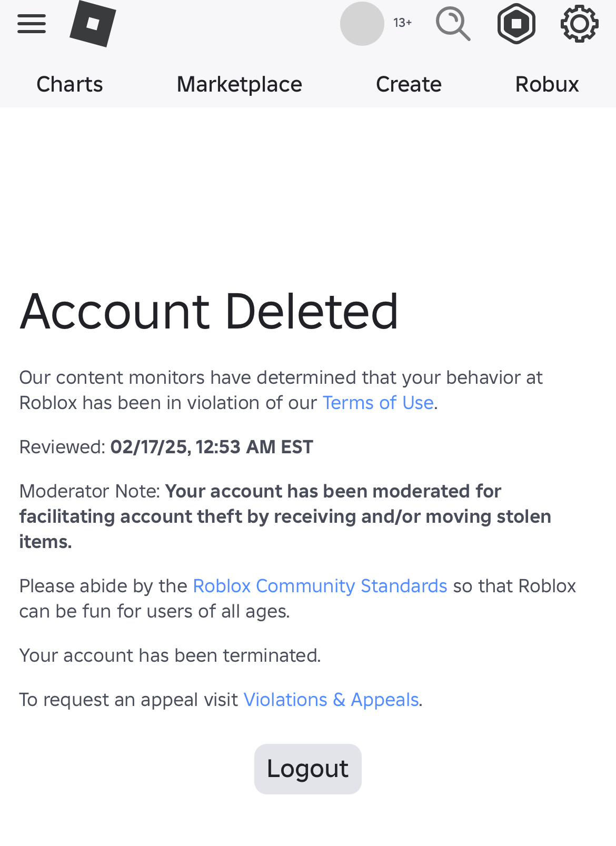Click the account terminated message line
This screenshot has width=616, height=846.
[x=170, y=655]
